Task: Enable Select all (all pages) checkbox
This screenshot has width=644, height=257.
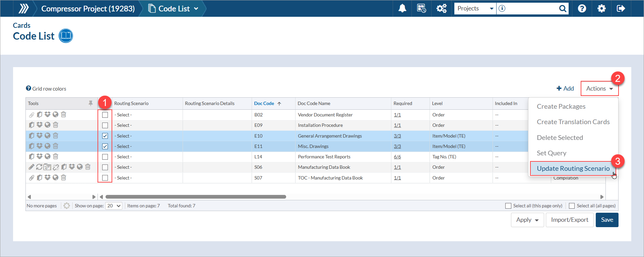Action: pyautogui.click(x=572, y=206)
